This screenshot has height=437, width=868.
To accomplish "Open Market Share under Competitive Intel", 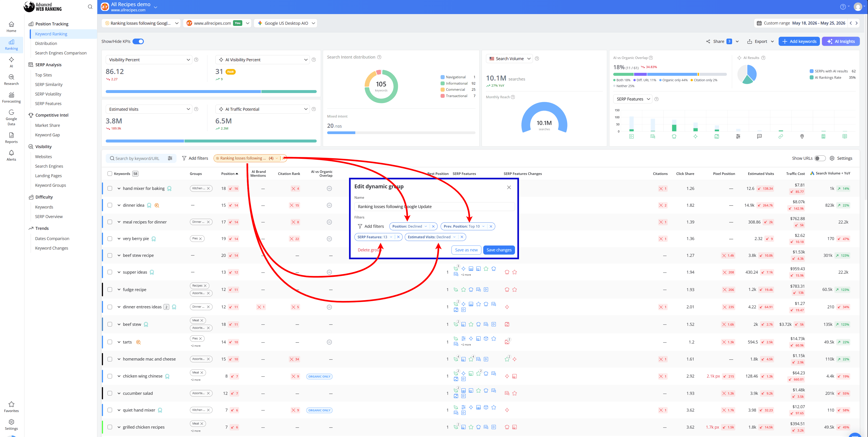I will (47, 125).
